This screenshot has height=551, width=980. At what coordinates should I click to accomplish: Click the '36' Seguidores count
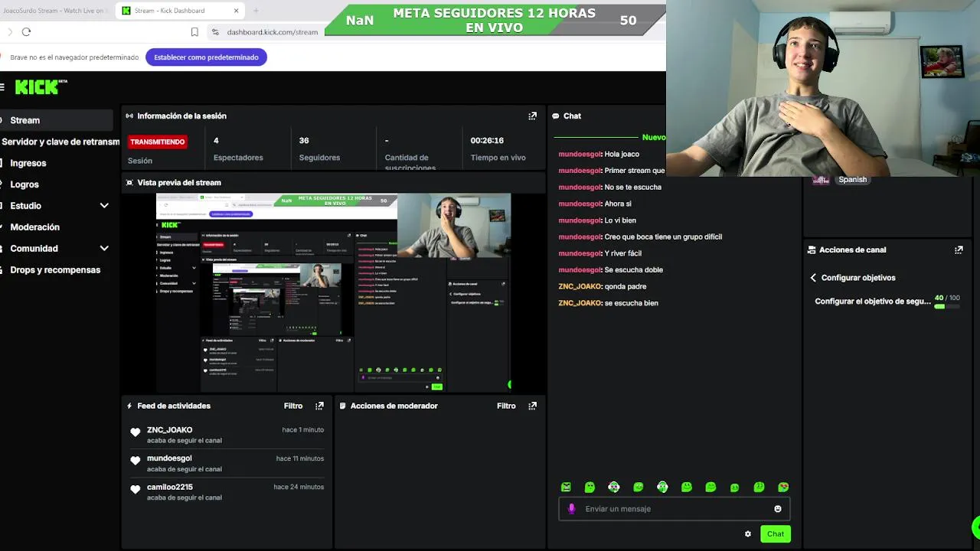pyautogui.click(x=304, y=141)
